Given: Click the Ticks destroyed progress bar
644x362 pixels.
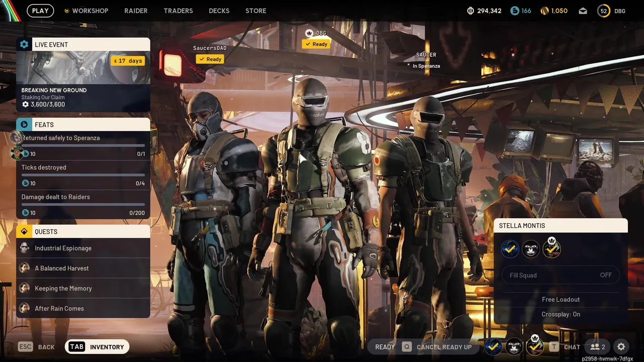Looking at the screenshot, I should (x=83, y=175).
